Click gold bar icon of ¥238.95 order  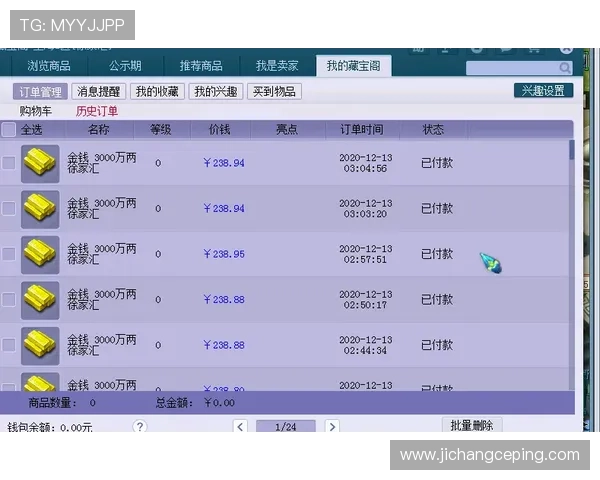tap(40, 255)
